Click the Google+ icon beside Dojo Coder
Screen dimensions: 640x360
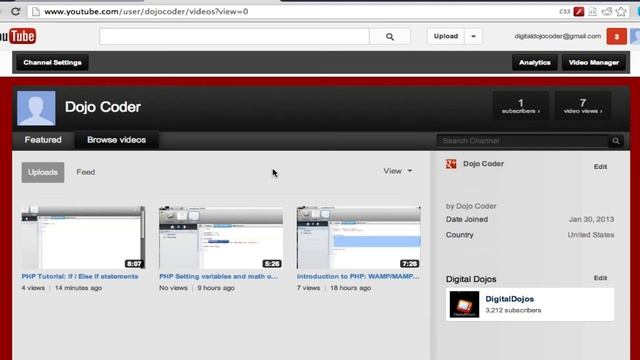click(451, 164)
